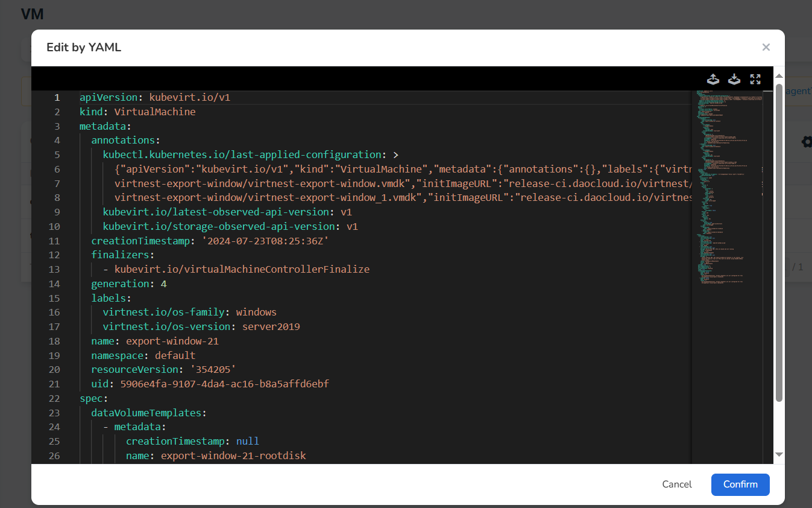Click the settings gear at the right edge
Image resolution: width=812 pixels, height=508 pixels.
click(x=807, y=141)
